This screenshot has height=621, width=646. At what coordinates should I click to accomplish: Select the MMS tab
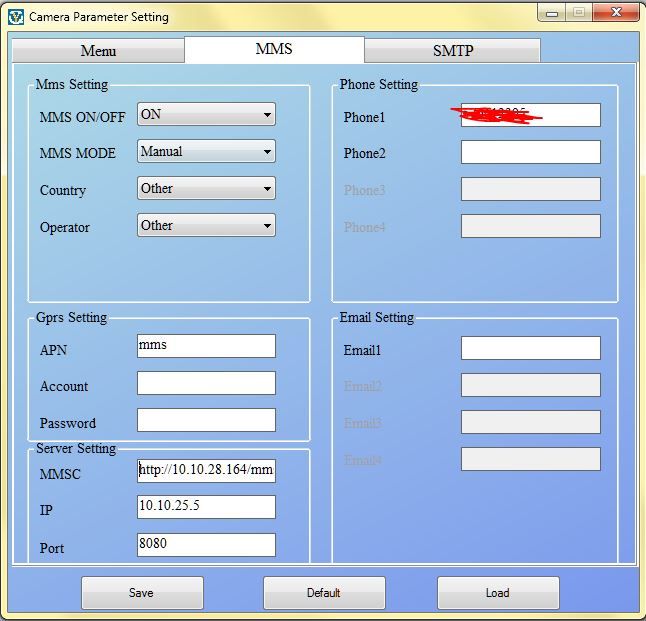tap(274, 49)
